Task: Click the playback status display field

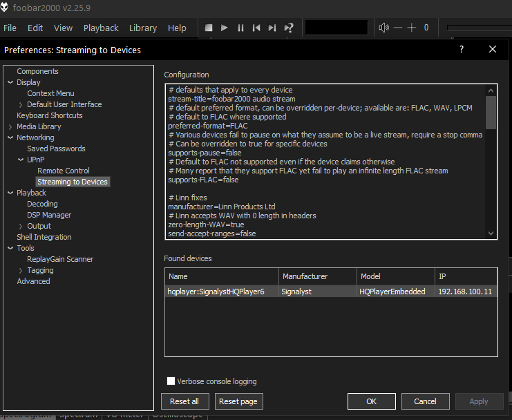Action: (336, 28)
